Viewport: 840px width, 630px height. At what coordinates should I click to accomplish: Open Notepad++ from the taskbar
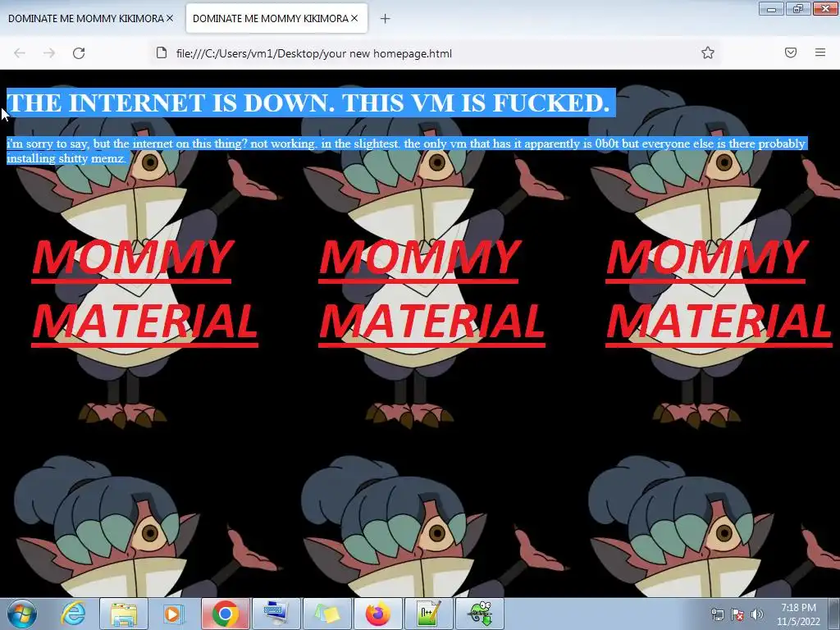[x=428, y=614]
